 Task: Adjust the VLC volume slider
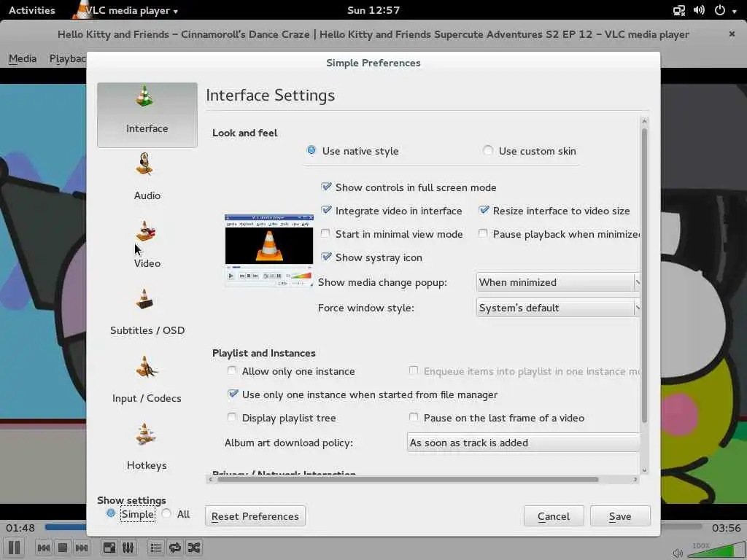(717, 551)
